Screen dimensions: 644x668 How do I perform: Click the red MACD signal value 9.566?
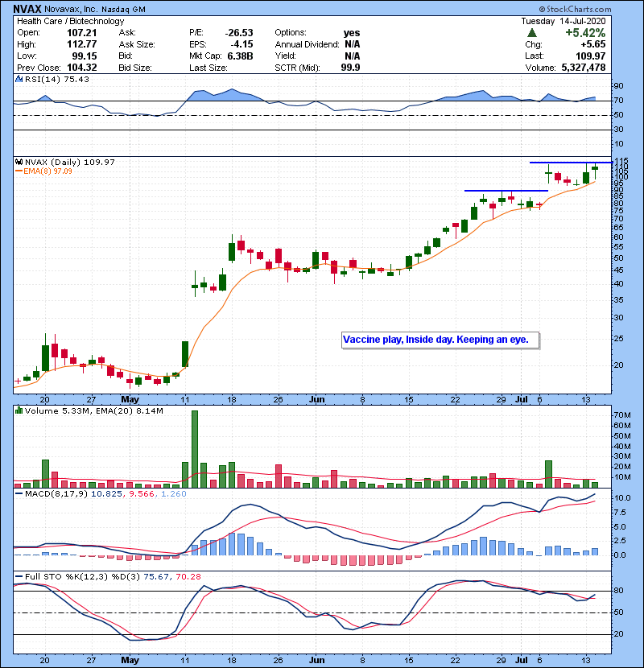pyautogui.click(x=142, y=494)
